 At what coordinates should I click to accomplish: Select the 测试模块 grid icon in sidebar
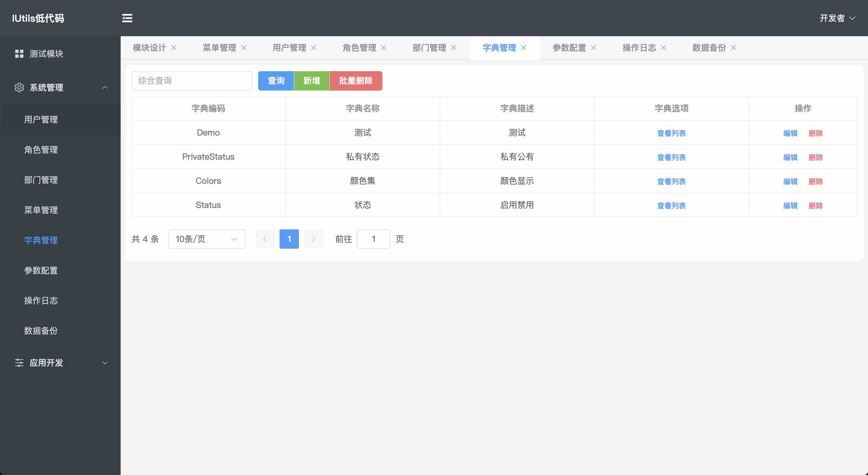pos(19,54)
